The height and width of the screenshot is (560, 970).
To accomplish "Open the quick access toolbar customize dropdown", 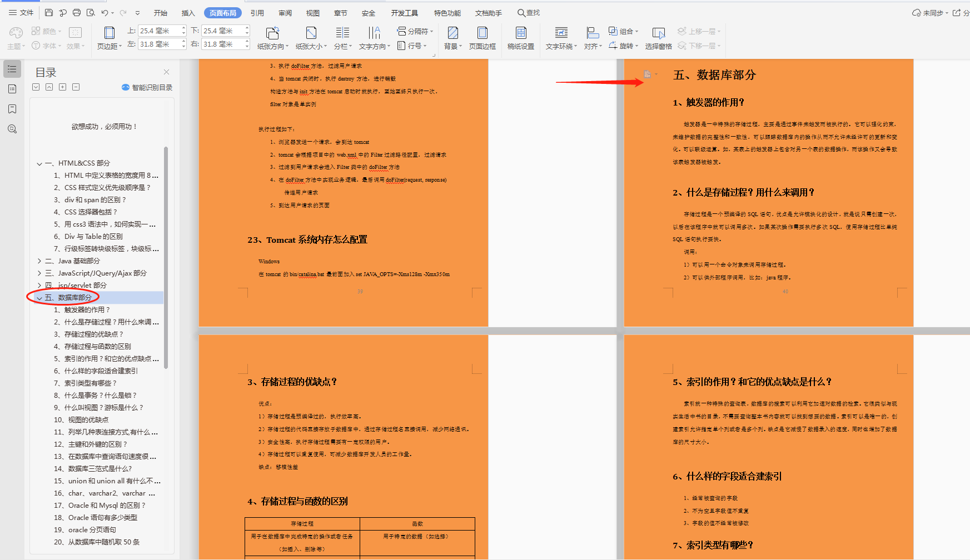I will (138, 13).
